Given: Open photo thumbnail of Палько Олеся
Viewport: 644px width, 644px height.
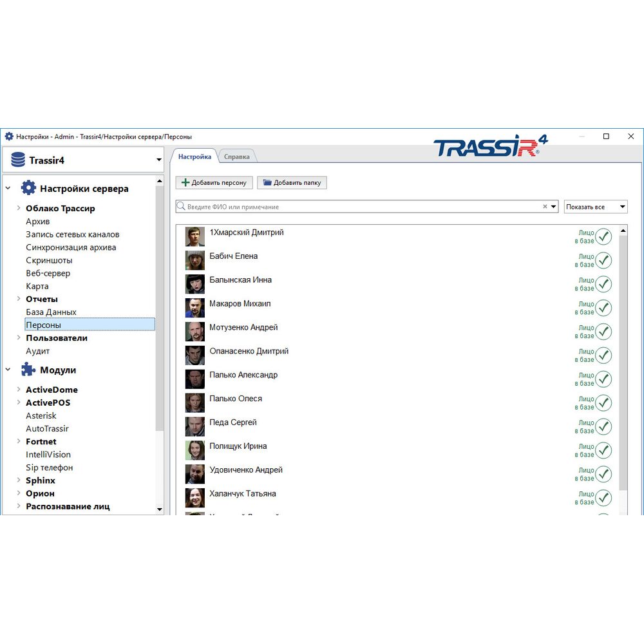Looking at the screenshot, I should point(194,402).
